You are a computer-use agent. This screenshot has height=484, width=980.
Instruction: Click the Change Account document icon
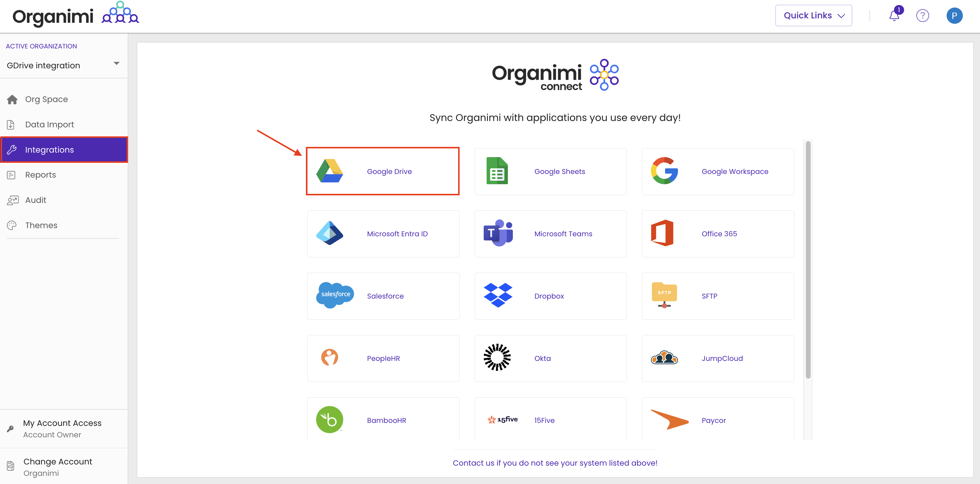click(x=11, y=466)
